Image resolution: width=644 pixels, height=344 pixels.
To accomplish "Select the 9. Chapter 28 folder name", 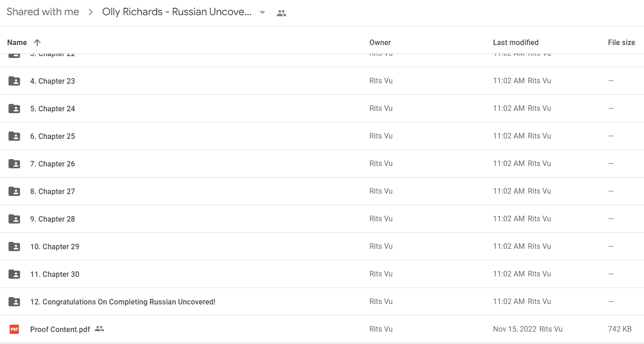I will [52, 219].
